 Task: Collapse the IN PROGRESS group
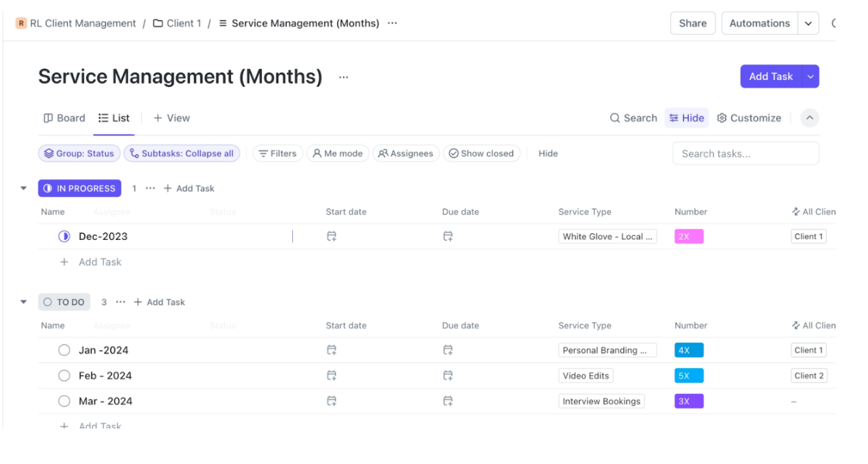[x=24, y=188]
